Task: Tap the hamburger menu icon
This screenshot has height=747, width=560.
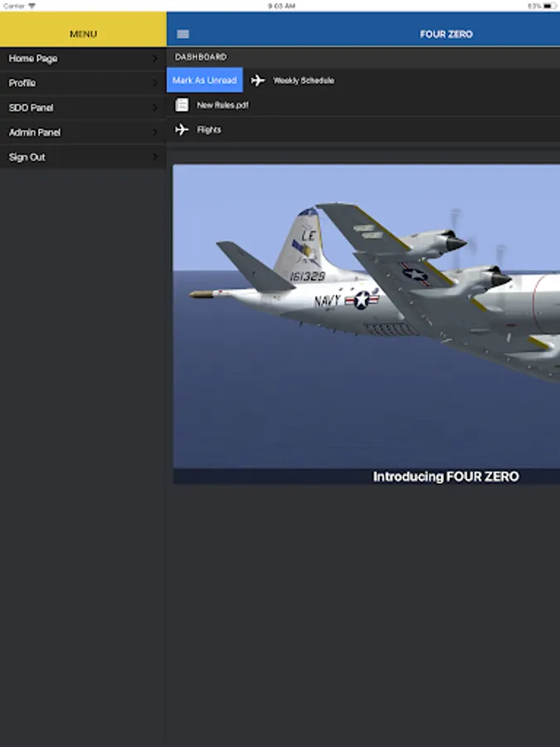Action: [183, 34]
